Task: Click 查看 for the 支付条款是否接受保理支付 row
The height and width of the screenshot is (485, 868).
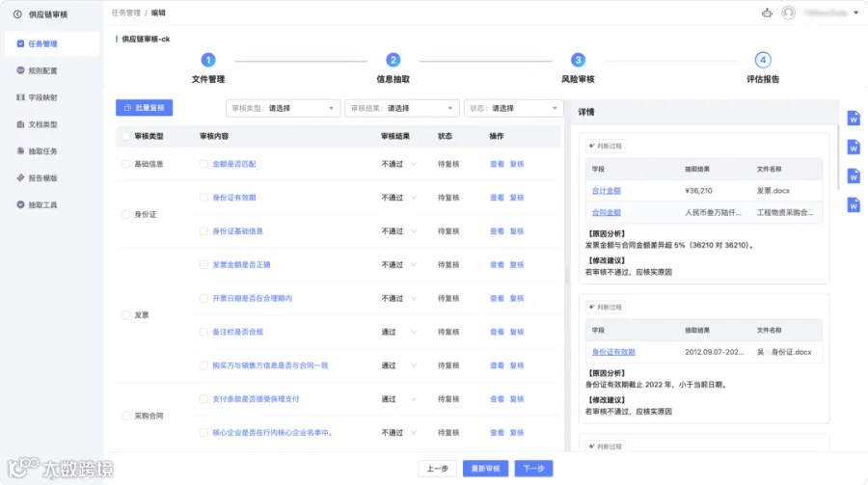Action: pyautogui.click(x=497, y=398)
